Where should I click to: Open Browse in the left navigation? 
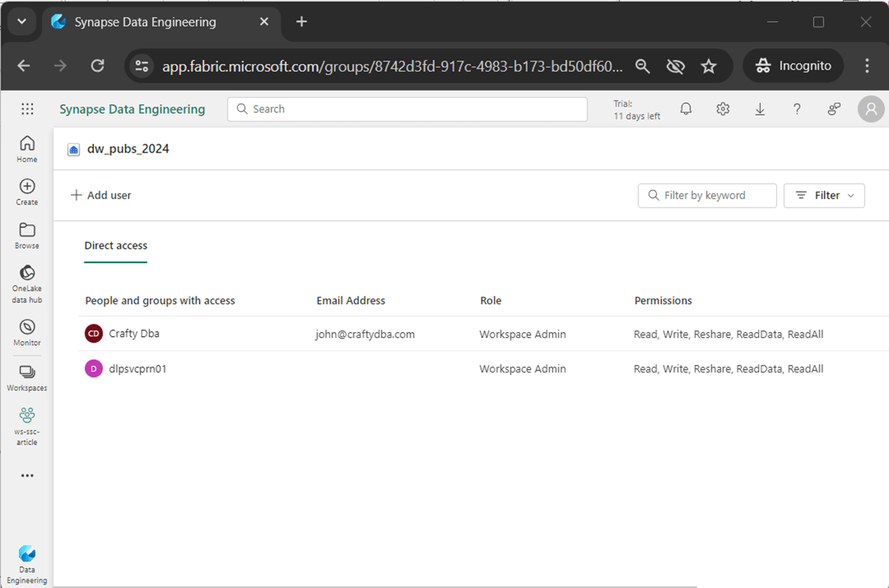[27, 235]
